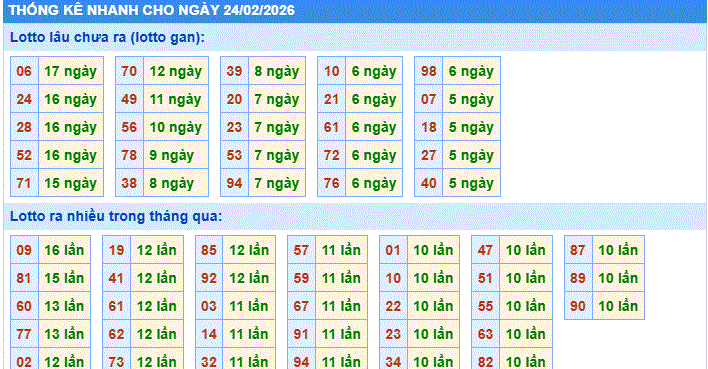This screenshot has height=369, width=708.
Task: Click number '61' in the '6 ngày' row
Action: pos(331,127)
